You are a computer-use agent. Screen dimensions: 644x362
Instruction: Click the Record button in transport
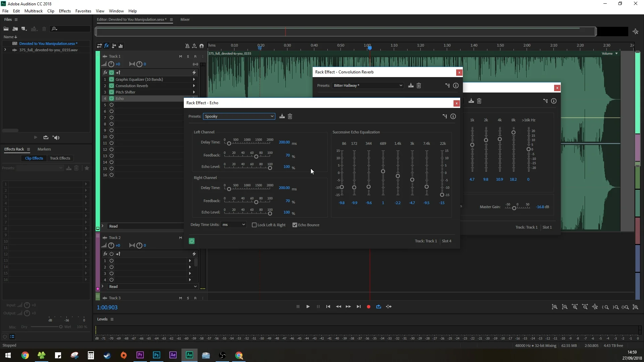[x=368, y=307]
